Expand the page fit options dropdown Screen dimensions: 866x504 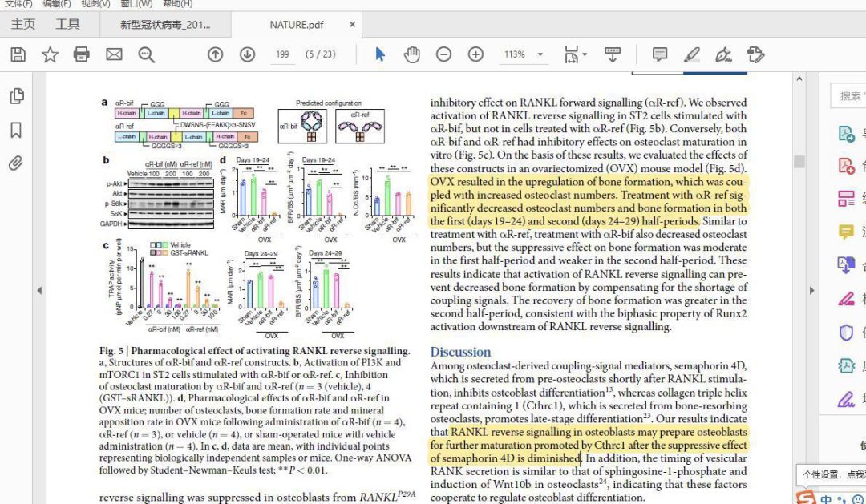pos(585,54)
